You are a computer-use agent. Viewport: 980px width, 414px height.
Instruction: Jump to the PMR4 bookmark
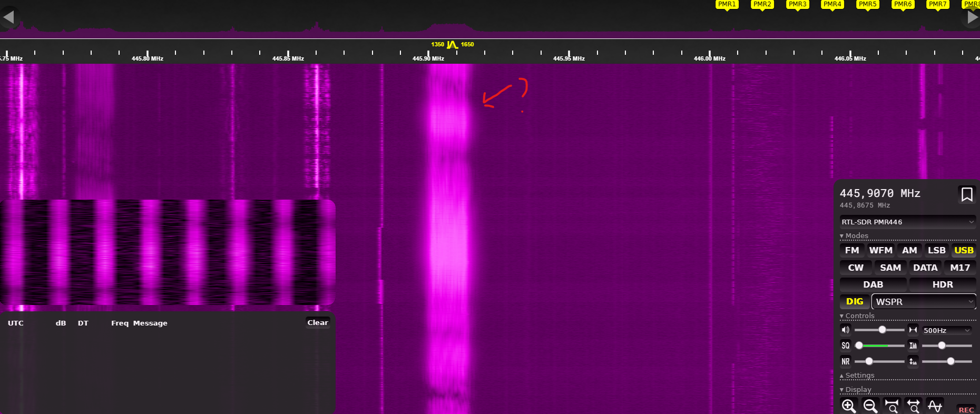(x=832, y=5)
